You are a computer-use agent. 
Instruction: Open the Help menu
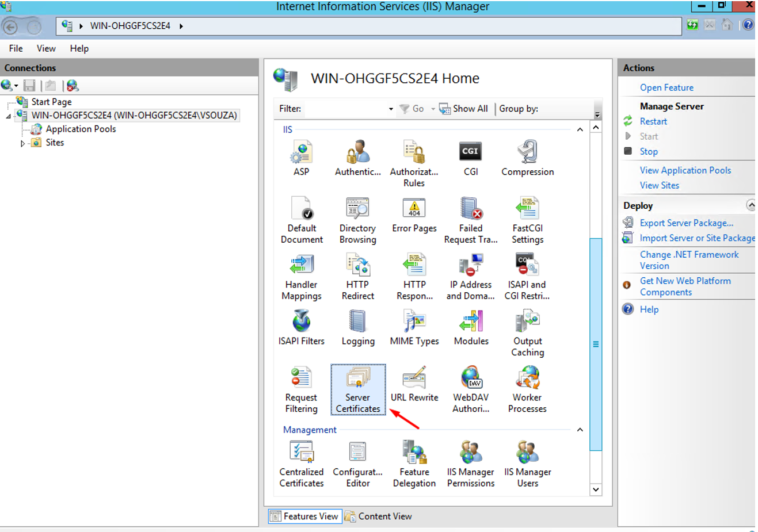tap(79, 48)
